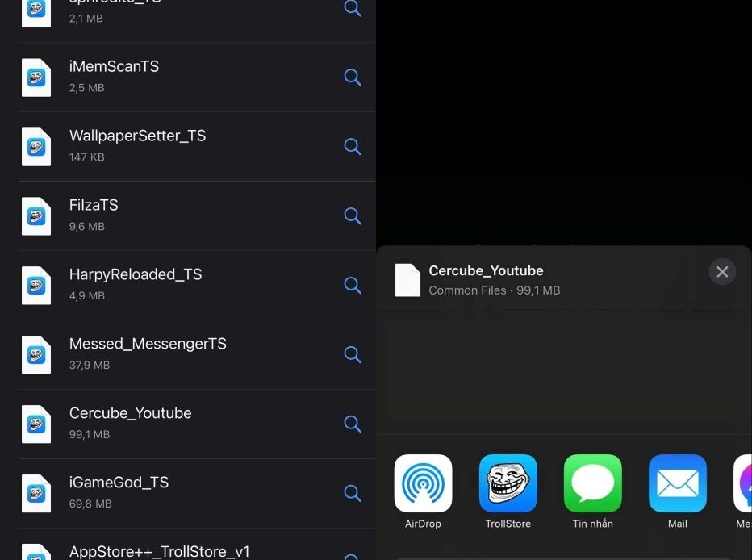Screen dimensions: 752x560
Task: Open the Messed_MessengerTS file name
Action: click(148, 344)
